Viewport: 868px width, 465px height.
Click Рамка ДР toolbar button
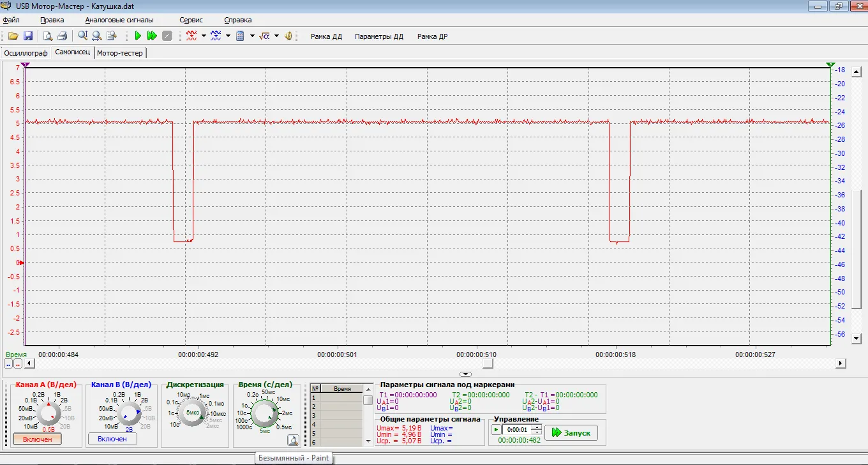[432, 36]
